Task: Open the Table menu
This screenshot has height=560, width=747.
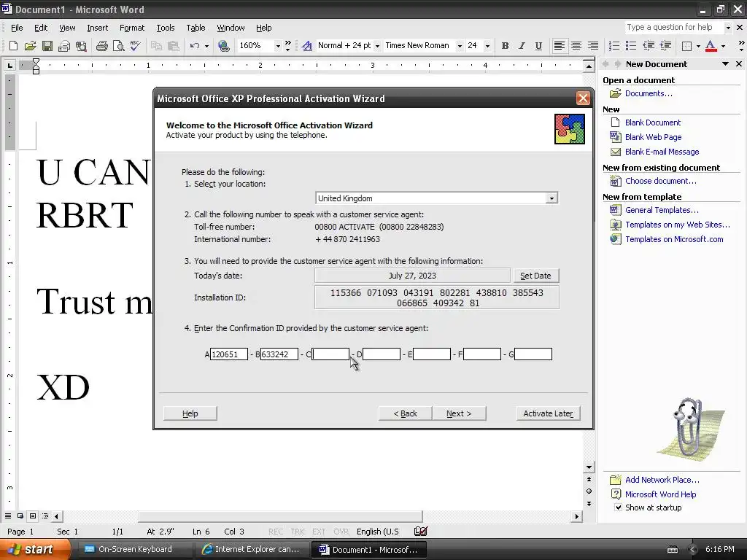Action: [x=196, y=28]
